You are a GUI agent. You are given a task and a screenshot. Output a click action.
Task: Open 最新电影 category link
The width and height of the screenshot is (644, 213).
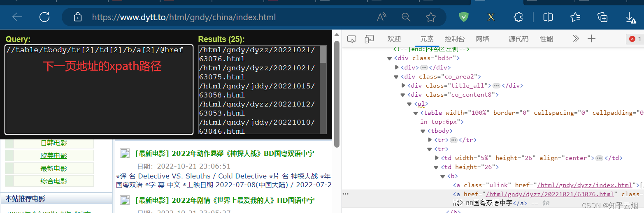[53, 169]
